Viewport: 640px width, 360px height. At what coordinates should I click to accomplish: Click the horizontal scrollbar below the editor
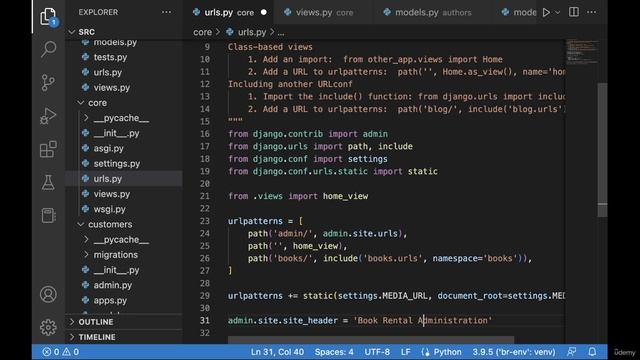371,340
